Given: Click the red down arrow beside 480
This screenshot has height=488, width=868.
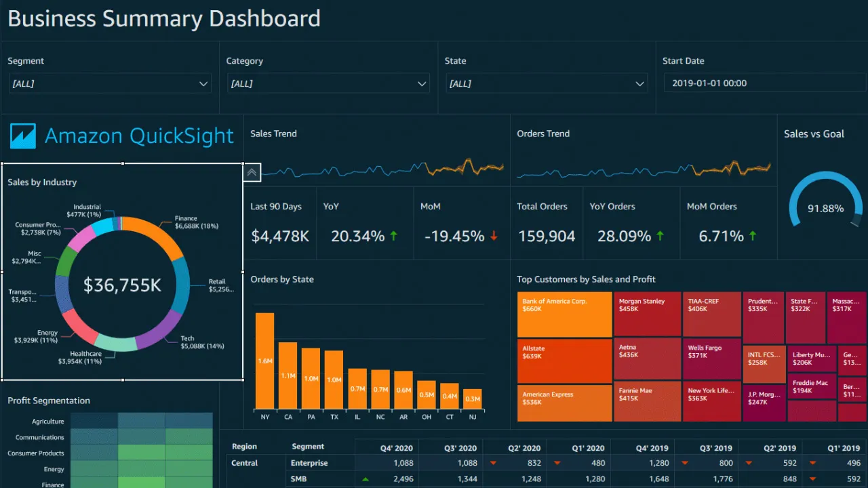Looking at the screenshot, I should [x=557, y=463].
